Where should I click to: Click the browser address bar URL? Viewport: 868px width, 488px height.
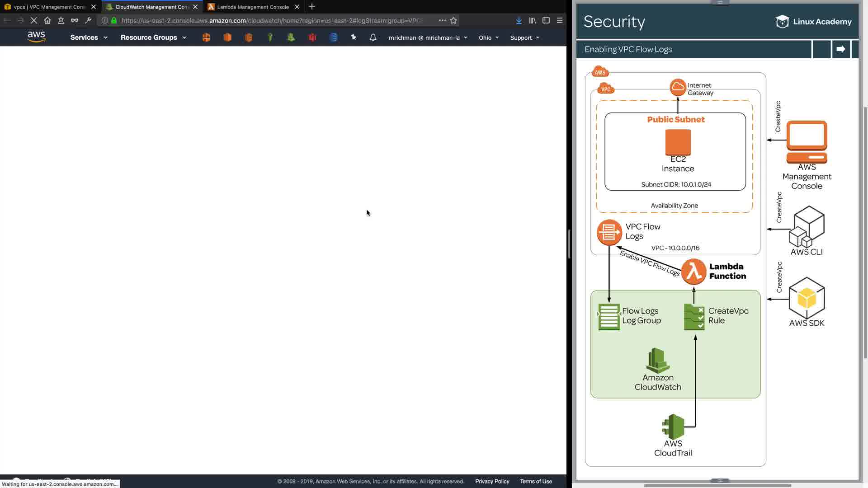(x=271, y=20)
